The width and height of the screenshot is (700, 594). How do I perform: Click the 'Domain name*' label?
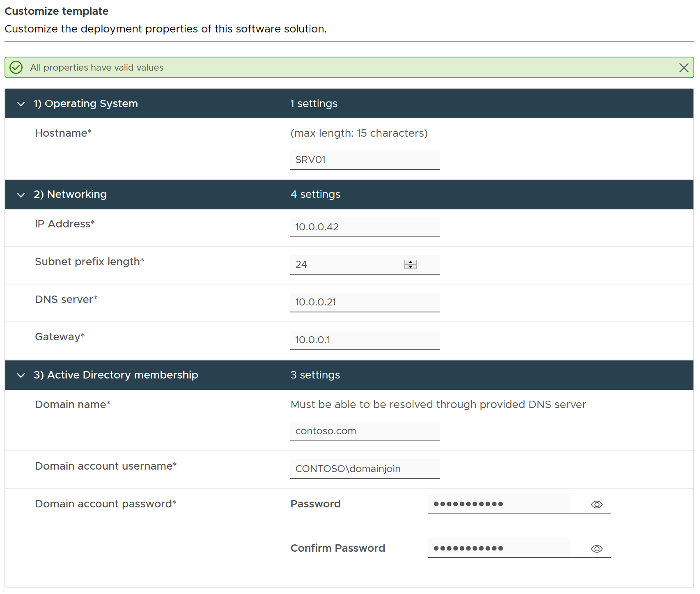73,404
